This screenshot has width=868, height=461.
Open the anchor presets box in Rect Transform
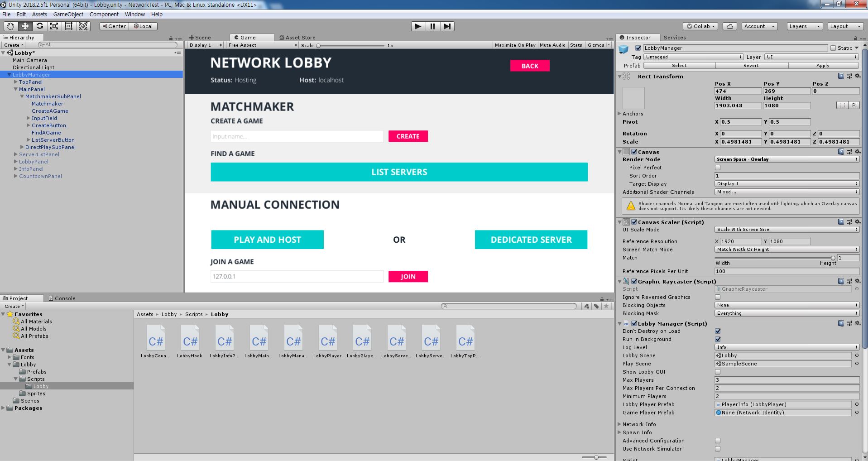pyautogui.click(x=633, y=97)
